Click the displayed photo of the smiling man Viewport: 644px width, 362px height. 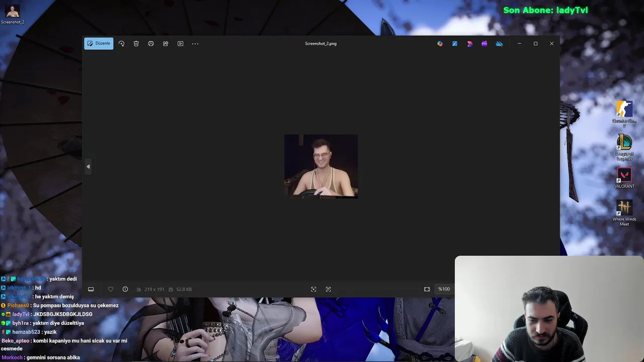pyautogui.click(x=321, y=166)
